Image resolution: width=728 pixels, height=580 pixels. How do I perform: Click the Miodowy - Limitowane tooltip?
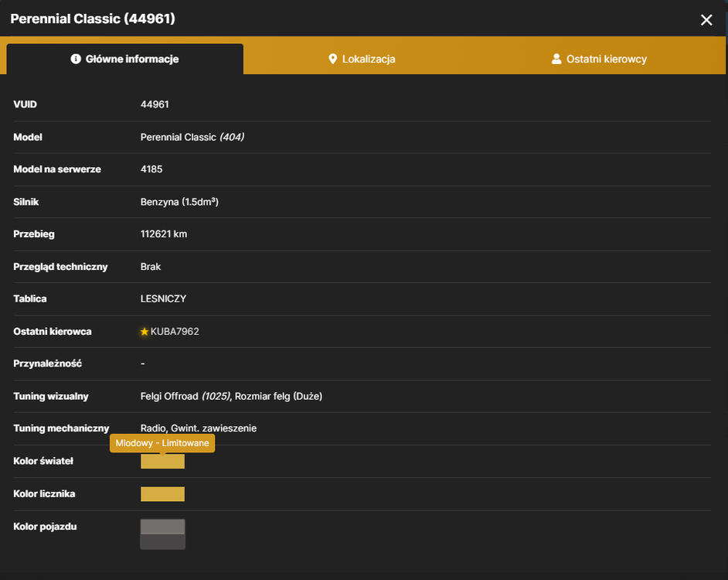pos(162,443)
